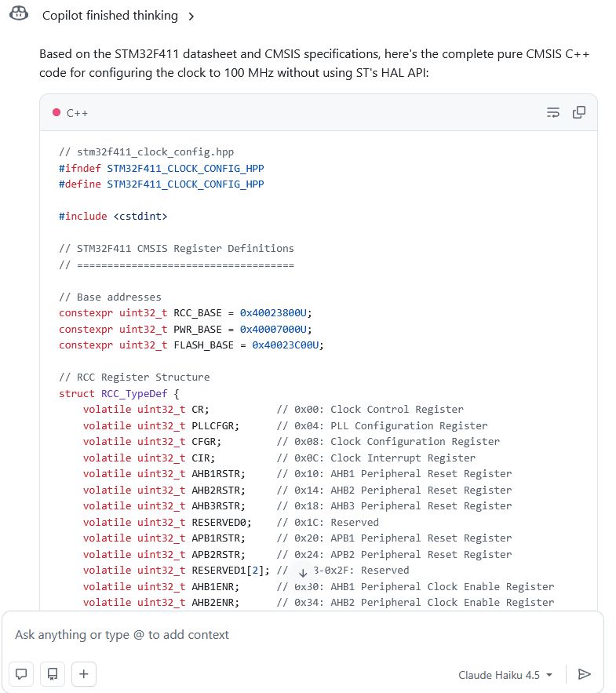
Task: Expand the chevron next to finished thinking
Action: [191, 16]
